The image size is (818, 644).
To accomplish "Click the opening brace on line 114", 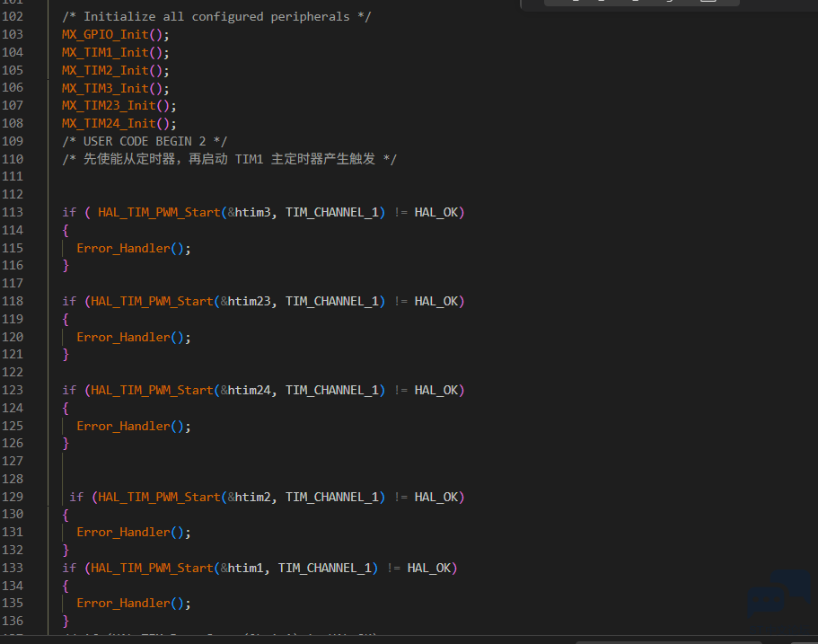I will click(66, 230).
